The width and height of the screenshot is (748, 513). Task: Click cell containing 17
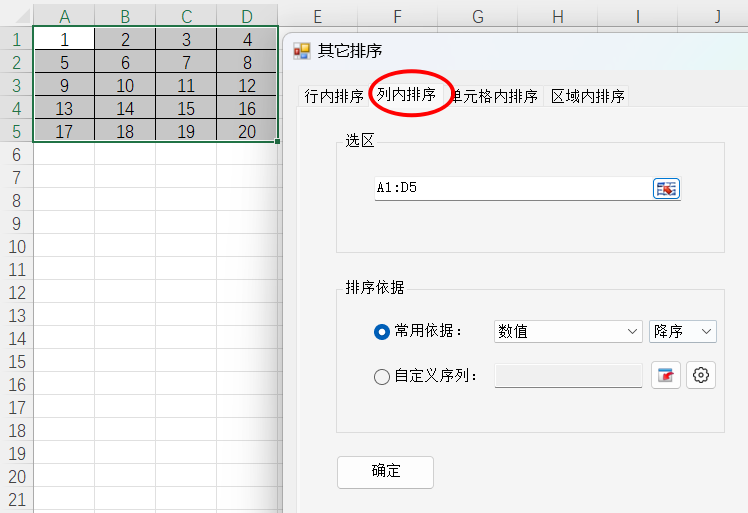coord(64,131)
